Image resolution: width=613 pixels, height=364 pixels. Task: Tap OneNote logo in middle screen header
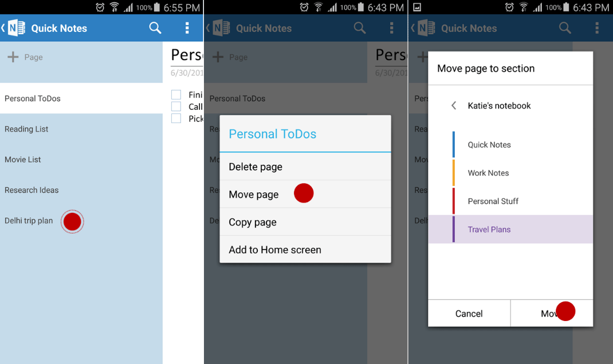tap(222, 28)
